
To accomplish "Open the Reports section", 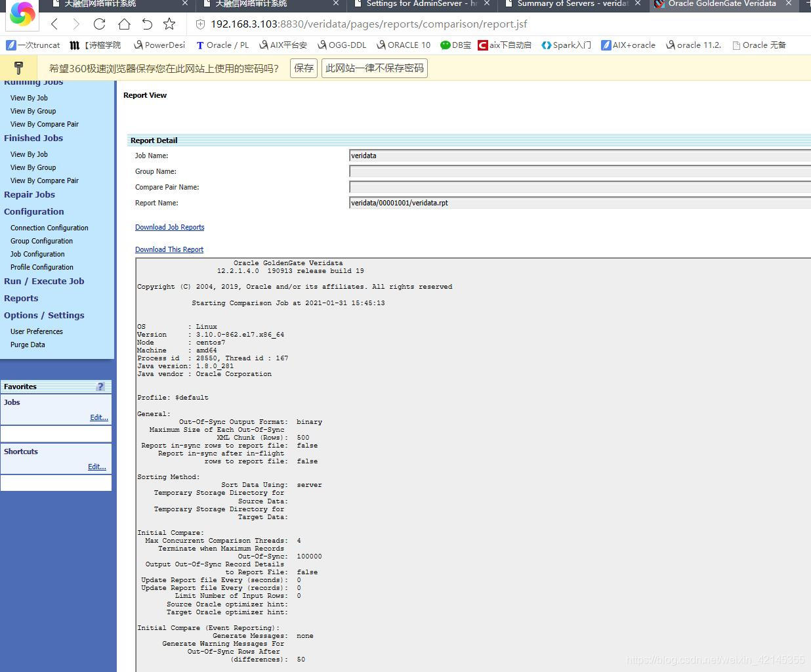I will click(x=21, y=298).
